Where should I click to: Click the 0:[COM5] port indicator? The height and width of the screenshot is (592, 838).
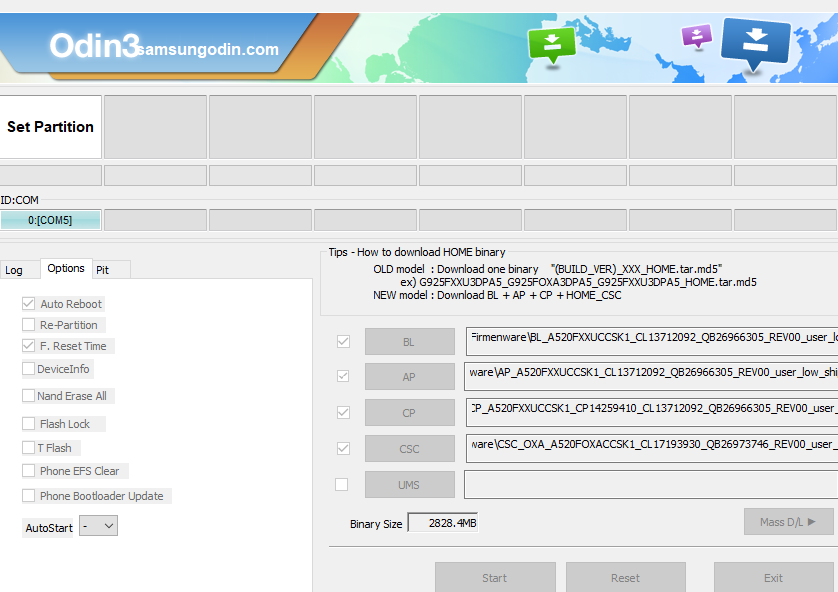[x=50, y=220]
